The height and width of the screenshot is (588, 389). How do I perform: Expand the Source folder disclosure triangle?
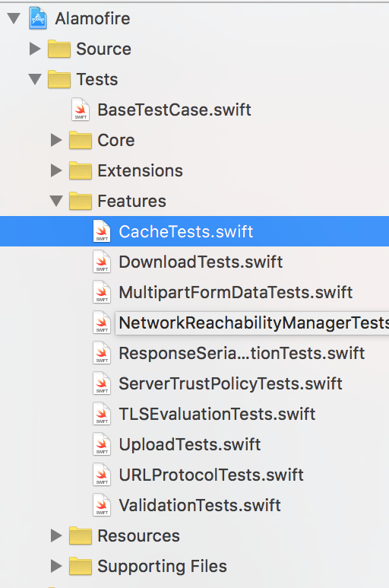pyautogui.click(x=35, y=49)
